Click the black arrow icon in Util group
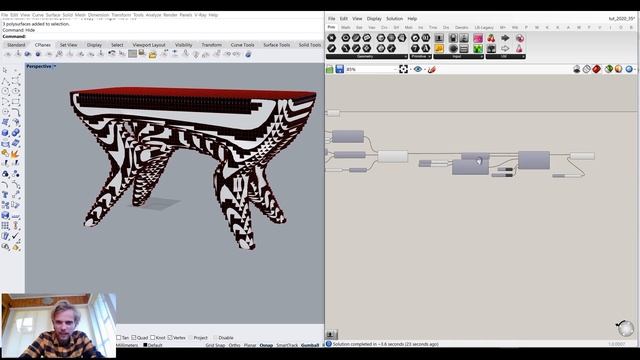Screen dimensions: 640x360 [x=505, y=38]
